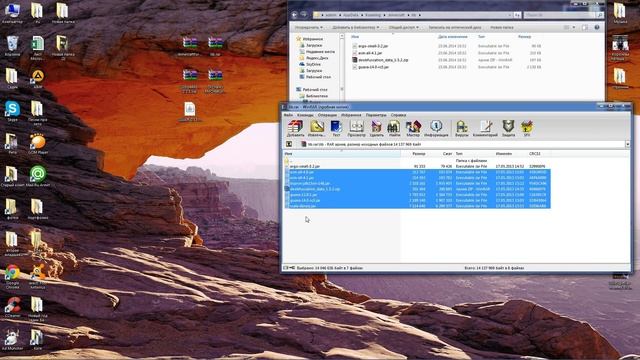Open the Параметры menu in WinRAR
Screen dimensions: 640x360
point(376,115)
